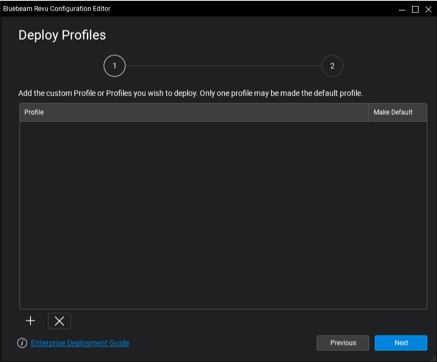Close the Bluebeam Revu Configuration Editor

click(x=428, y=9)
